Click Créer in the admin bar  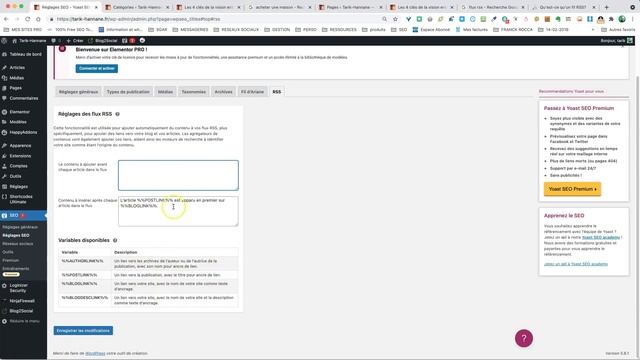[x=75, y=41]
